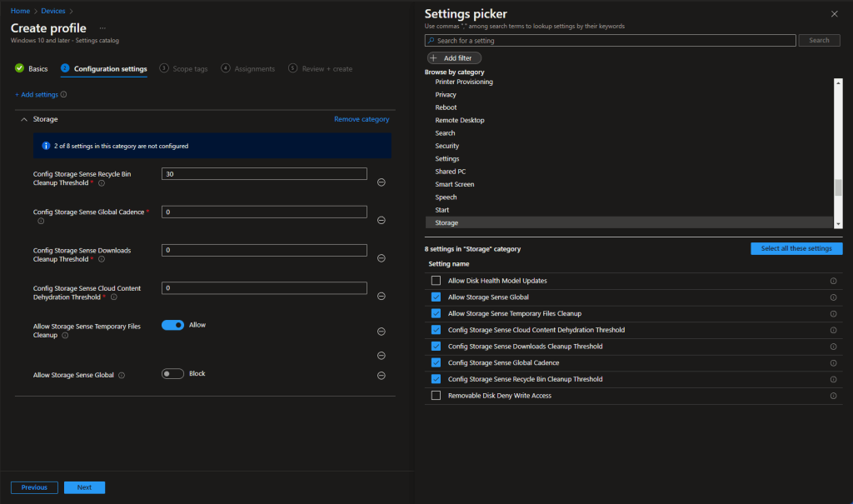Click the Search for a setting field
The width and height of the screenshot is (853, 504).
[x=610, y=40]
